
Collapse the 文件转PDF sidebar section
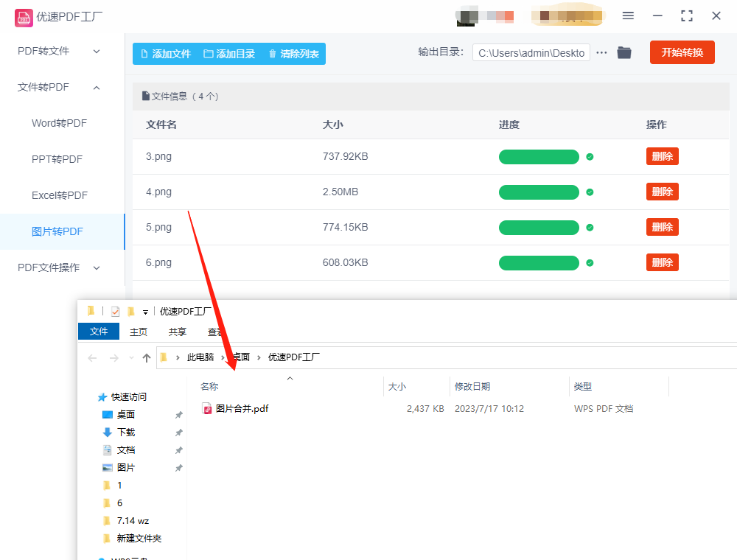[x=97, y=88]
